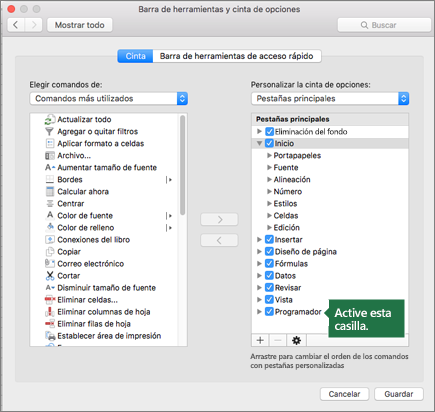Select the Agregar o quitar filtros funnel icon
The image size is (435, 412).
coord(49,132)
